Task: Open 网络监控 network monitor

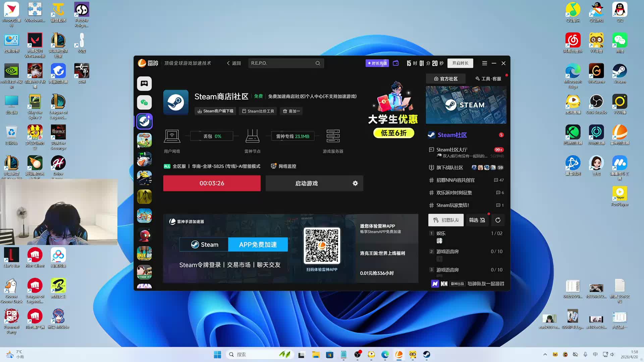Action: pyautogui.click(x=283, y=166)
